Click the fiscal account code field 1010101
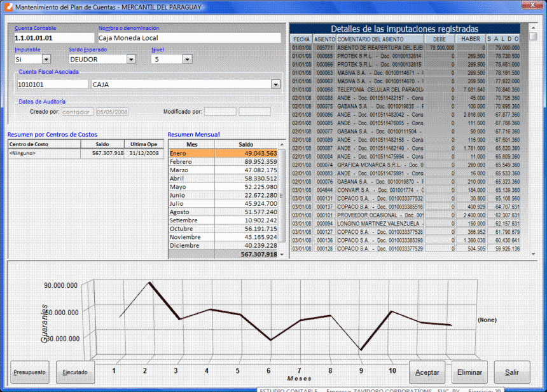 tap(52, 84)
